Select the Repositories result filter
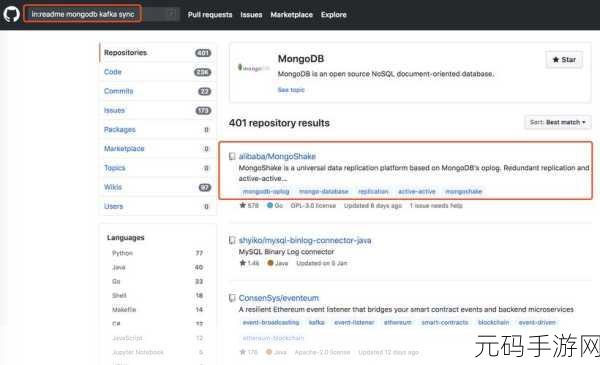The width and height of the screenshot is (600, 365). click(x=157, y=52)
